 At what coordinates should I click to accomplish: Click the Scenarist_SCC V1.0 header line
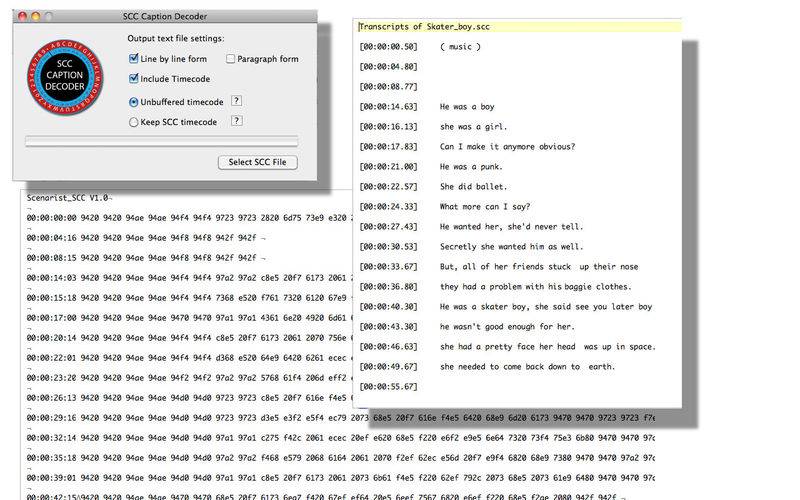68,198
